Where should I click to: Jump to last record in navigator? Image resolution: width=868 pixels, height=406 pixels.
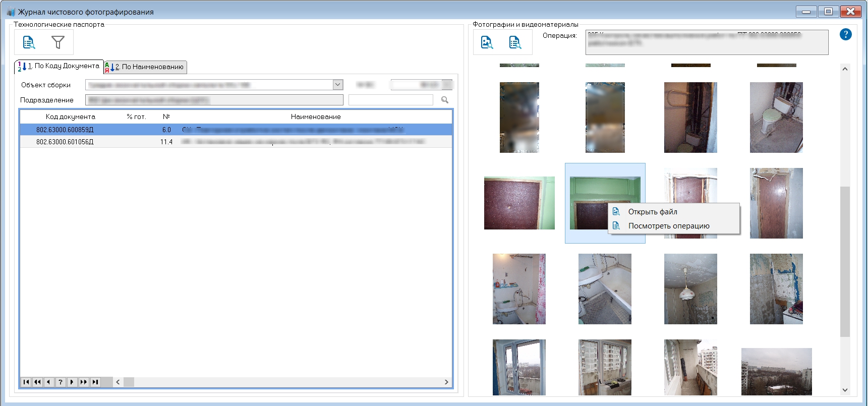coord(95,382)
